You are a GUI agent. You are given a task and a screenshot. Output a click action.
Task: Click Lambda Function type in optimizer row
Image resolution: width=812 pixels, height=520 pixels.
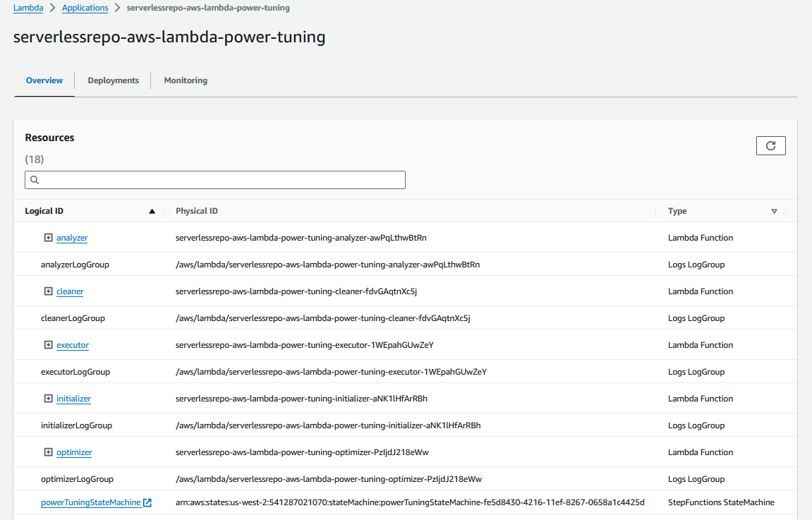click(x=701, y=452)
